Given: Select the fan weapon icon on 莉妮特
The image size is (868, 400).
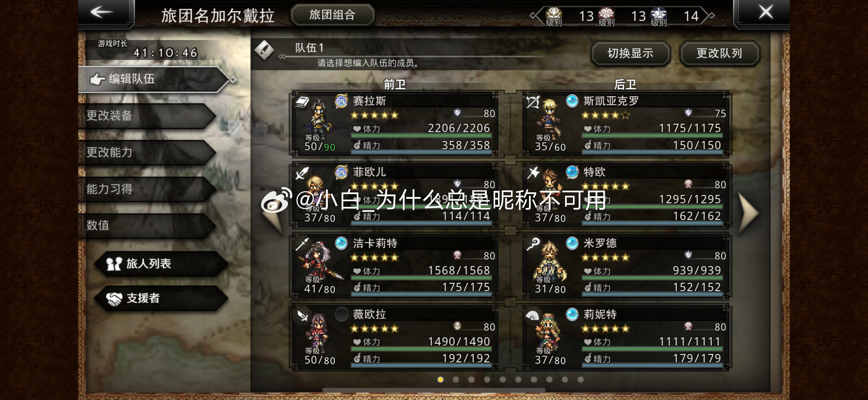Looking at the screenshot, I should [x=532, y=315].
